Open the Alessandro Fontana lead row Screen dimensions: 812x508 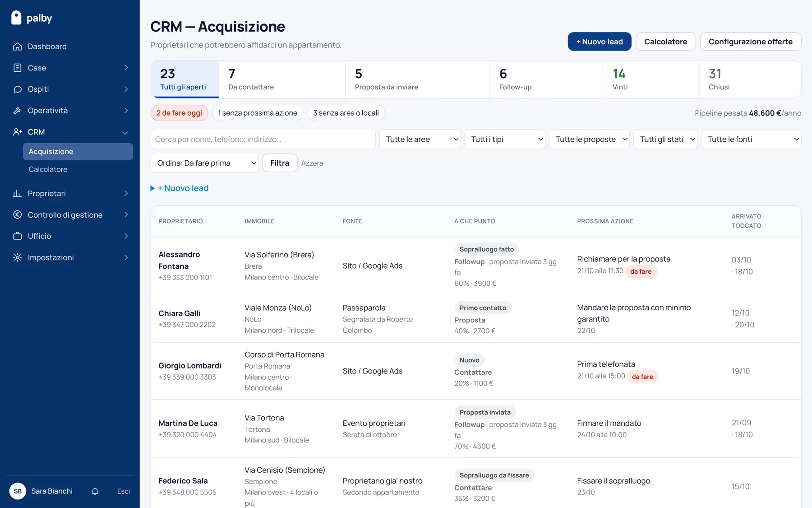[x=476, y=266]
